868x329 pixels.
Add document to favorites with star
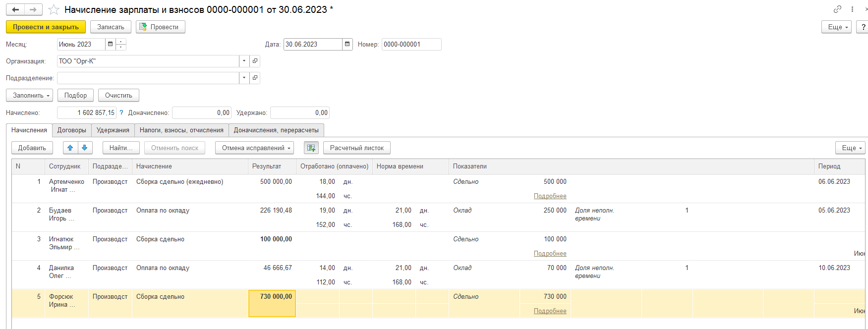(x=54, y=10)
